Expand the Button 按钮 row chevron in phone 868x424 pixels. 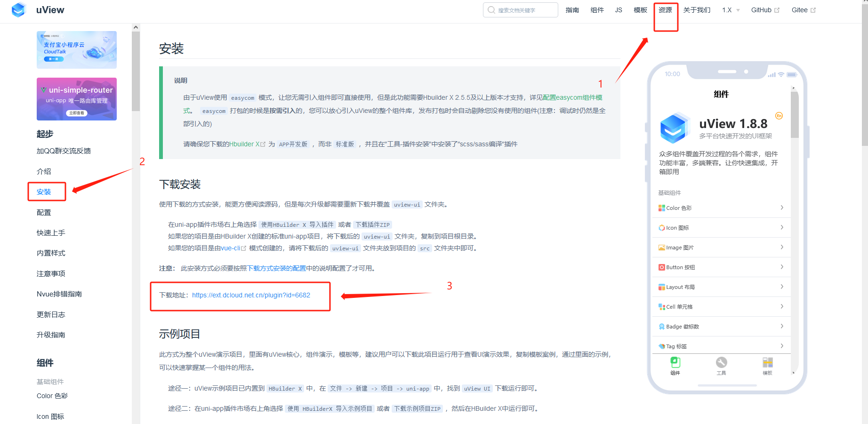point(782,267)
